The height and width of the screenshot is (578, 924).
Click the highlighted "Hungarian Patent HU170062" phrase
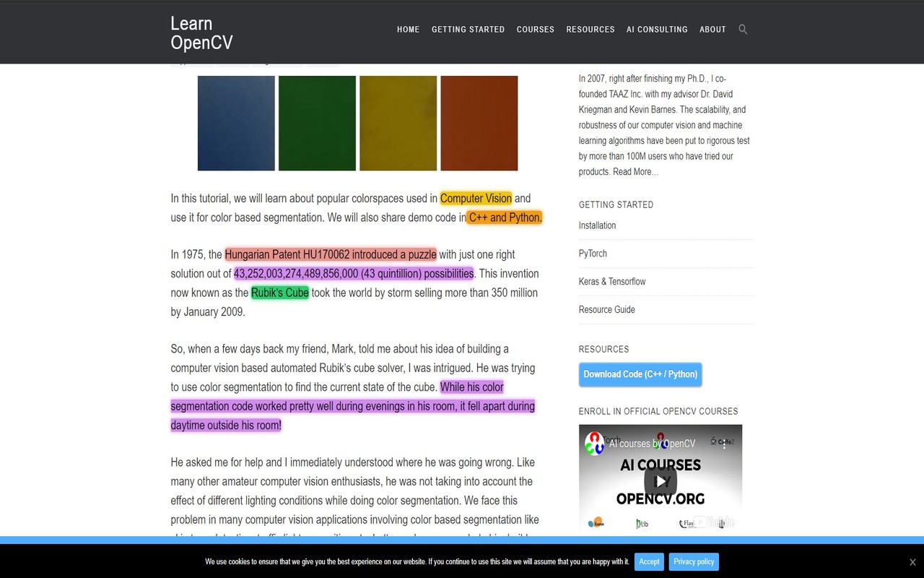click(287, 254)
